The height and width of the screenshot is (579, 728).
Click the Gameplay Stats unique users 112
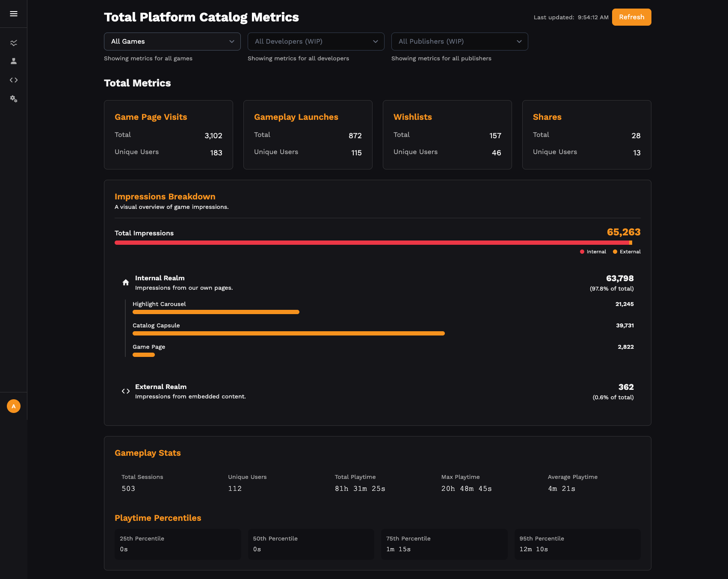pyautogui.click(x=235, y=489)
